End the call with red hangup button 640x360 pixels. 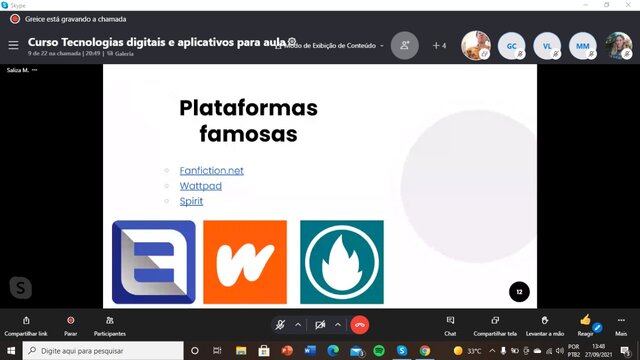tap(360, 325)
